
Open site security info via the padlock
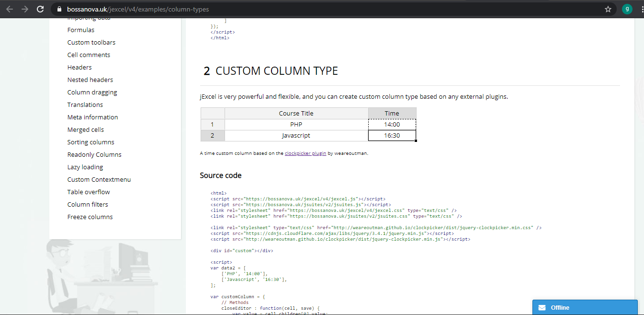(58, 9)
